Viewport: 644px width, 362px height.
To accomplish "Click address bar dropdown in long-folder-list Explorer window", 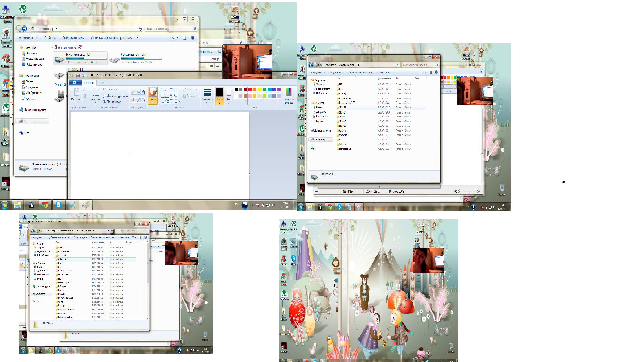I will pos(108,231).
